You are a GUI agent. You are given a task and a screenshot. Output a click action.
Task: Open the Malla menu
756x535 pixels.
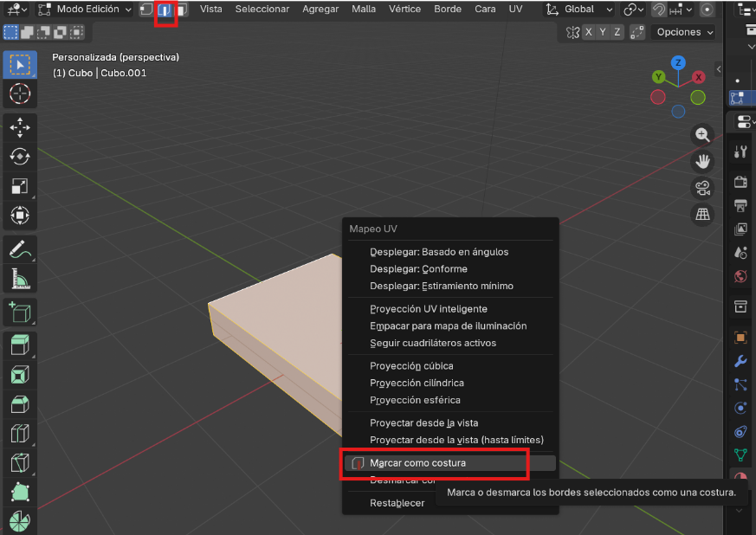(364, 10)
